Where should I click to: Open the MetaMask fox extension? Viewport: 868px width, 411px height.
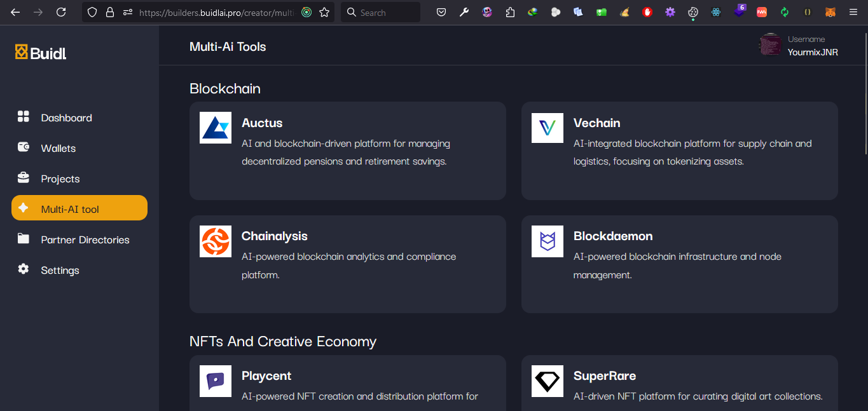click(x=830, y=12)
